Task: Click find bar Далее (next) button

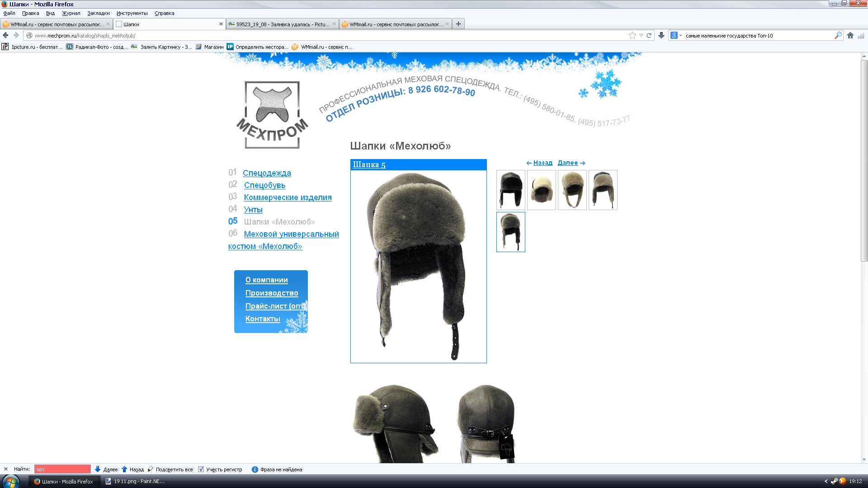Action: (x=106, y=469)
